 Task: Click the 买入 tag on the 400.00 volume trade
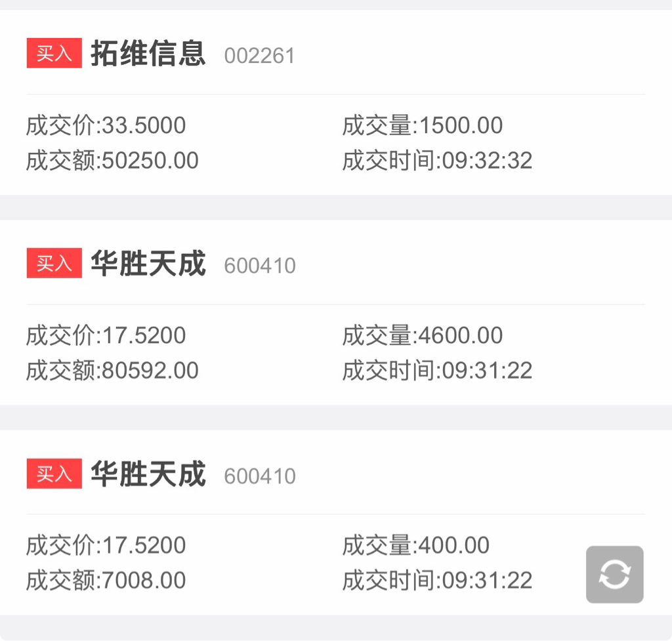coord(54,474)
